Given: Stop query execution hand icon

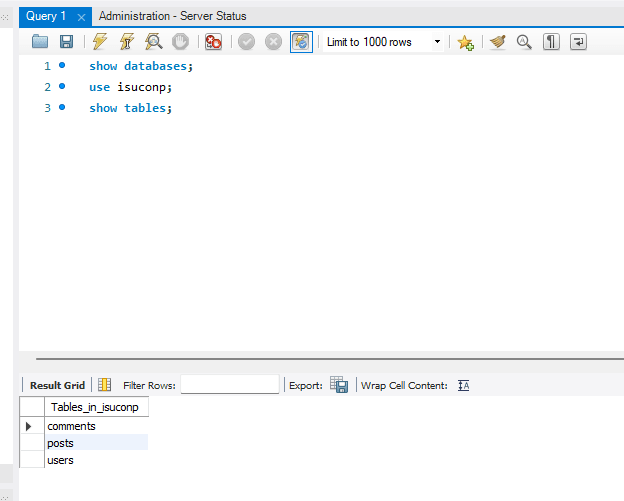Looking at the screenshot, I should pyautogui.click(x=180, y=42).
